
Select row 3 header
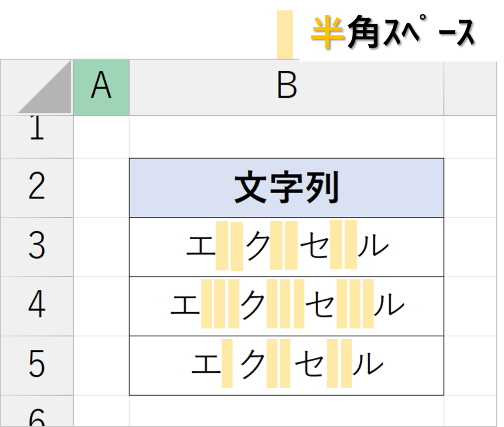(37, 247)
